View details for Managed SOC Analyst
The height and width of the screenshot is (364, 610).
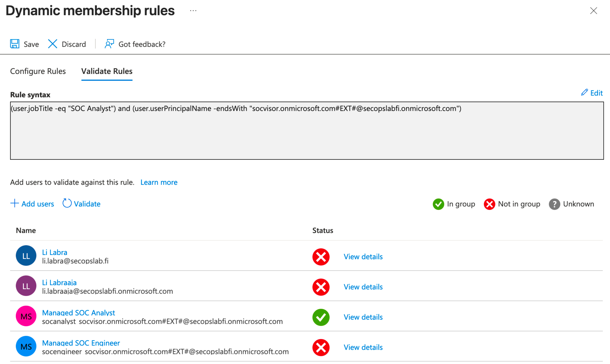363,317
